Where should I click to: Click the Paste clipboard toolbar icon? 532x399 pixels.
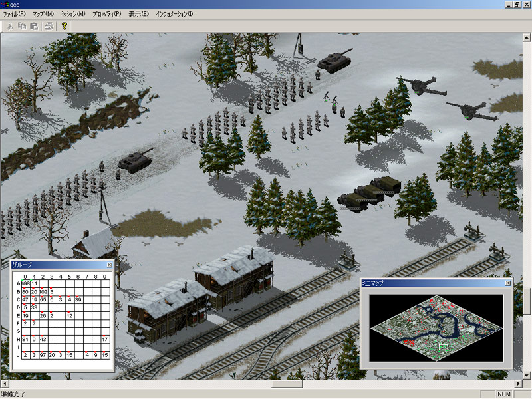34,26
